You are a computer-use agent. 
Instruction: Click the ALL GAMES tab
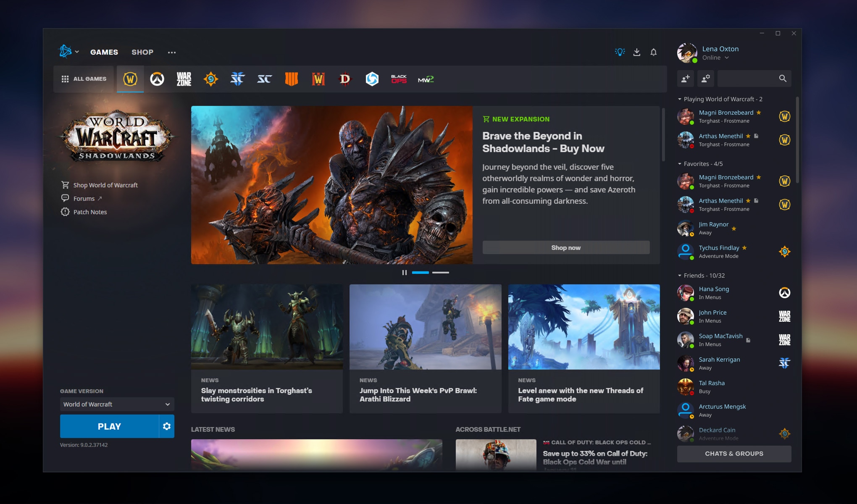84,79
